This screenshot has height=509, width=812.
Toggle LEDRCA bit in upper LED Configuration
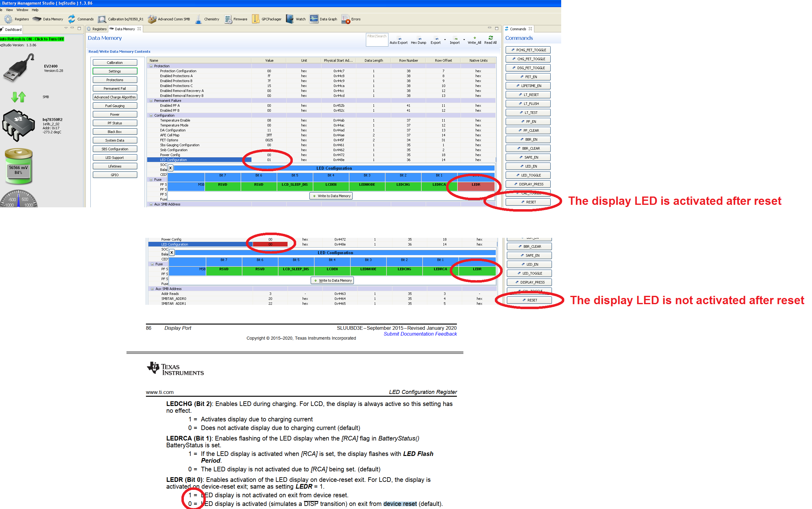[439, 187]
